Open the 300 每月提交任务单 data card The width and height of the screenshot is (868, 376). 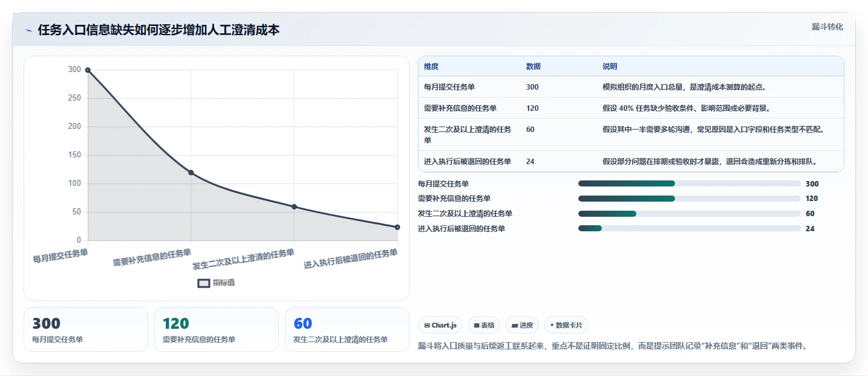pyautogui.click(x=86, y=329)
